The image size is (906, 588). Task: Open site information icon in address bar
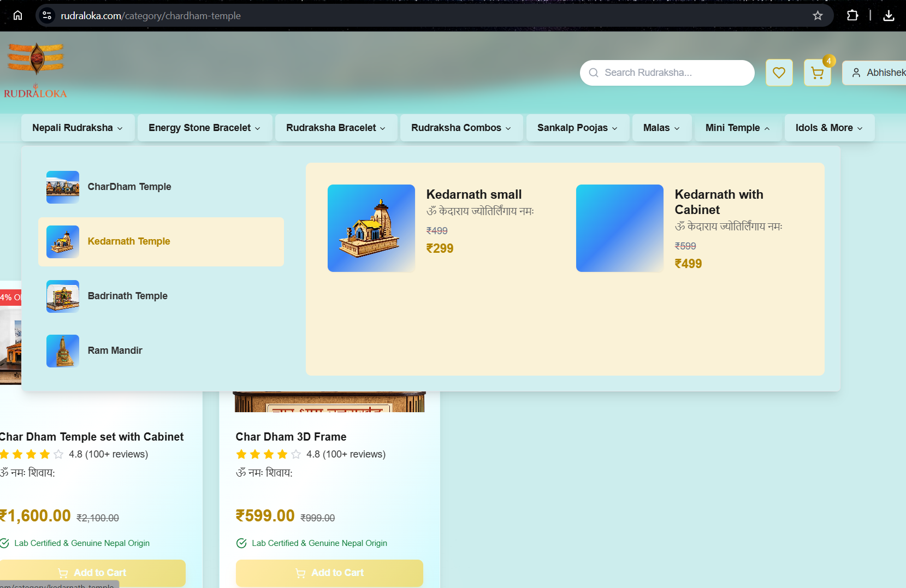pyautogui.click(x=48, y=15)
